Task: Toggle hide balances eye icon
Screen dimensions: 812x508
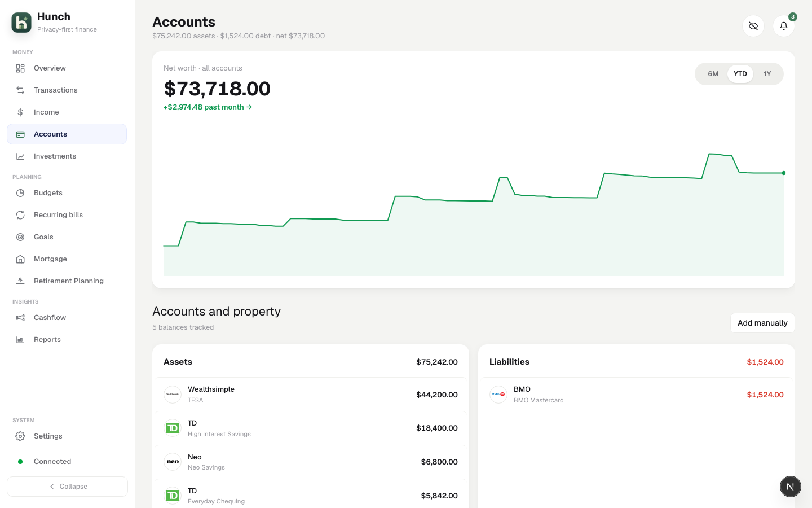Action: pos(753,26)
